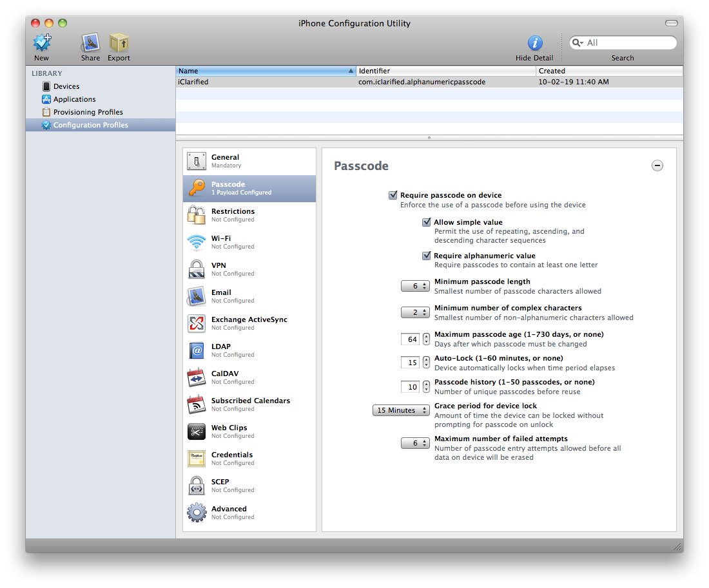The image size is (709, 588).
Task: Disable Require alphanumeric value checkbox
Action: click(x=427, y=256)
